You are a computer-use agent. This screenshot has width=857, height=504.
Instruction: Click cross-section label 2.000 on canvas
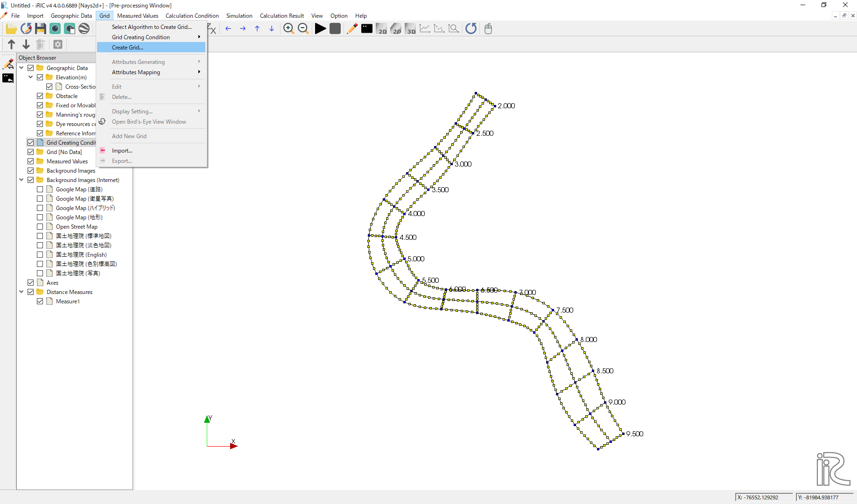506,106
